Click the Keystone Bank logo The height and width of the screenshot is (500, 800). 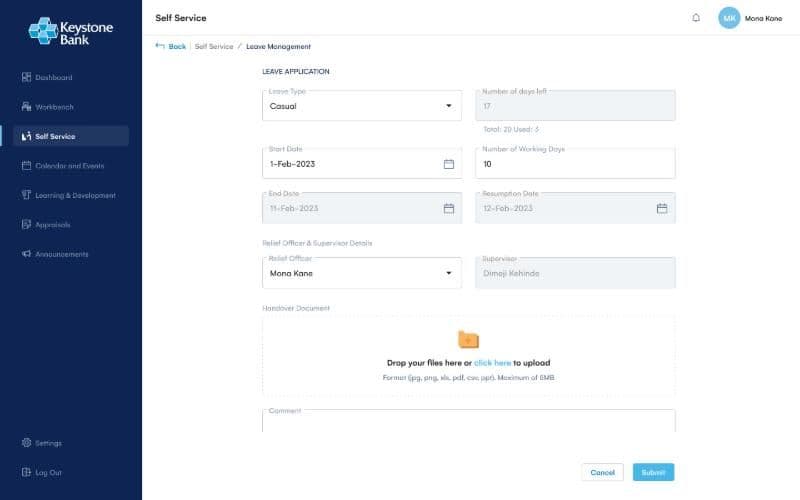(71, 31)
